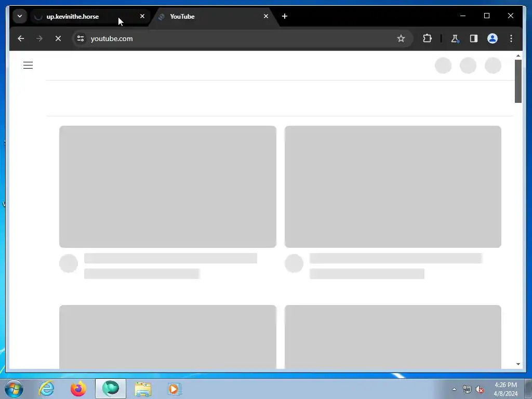Open the tab search dropdown arrow
532x399 pixels.
tap(20, 16)
